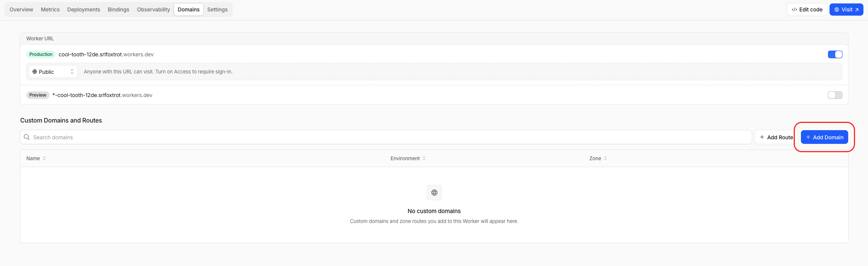
Task: Open the Settings tab
Action: point(217,10)
